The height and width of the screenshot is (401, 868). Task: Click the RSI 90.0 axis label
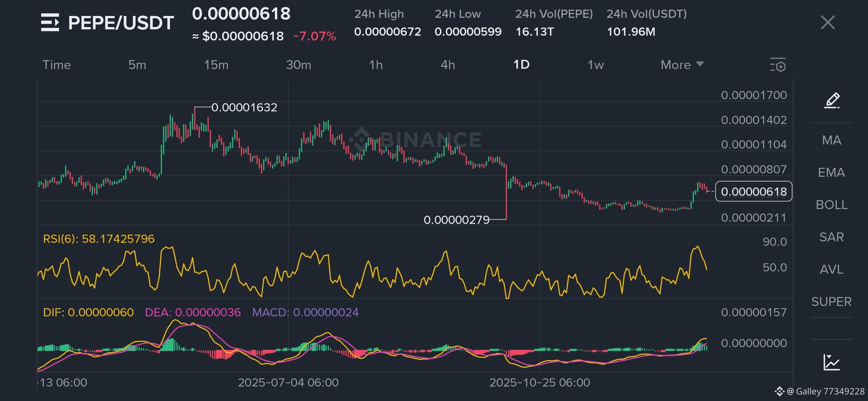coord(775,242)
